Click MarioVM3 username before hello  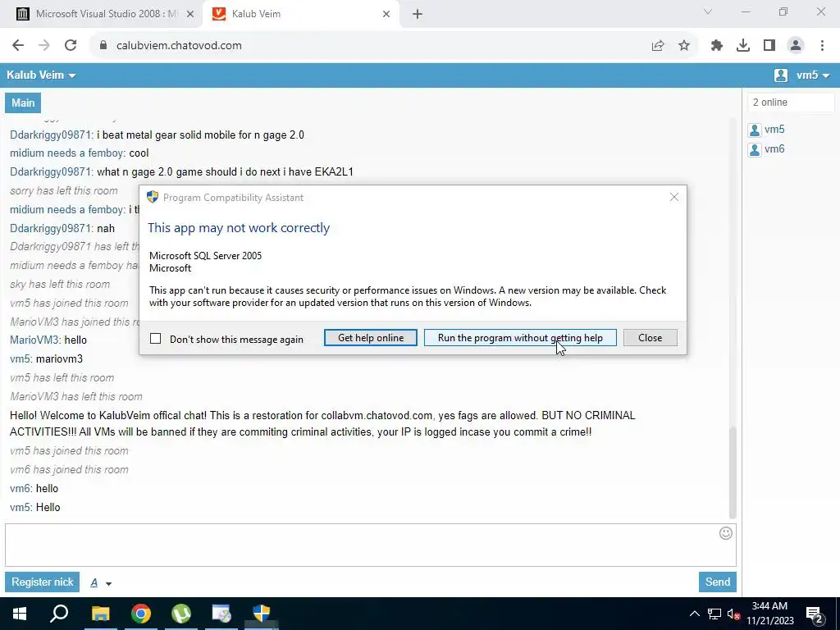click(34, 340)
